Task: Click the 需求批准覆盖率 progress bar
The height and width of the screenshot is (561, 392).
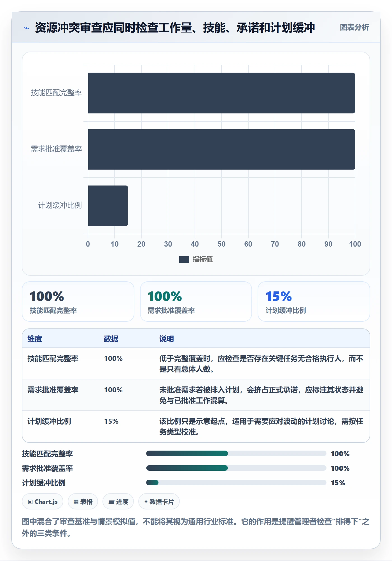Action: click(236, 468)
